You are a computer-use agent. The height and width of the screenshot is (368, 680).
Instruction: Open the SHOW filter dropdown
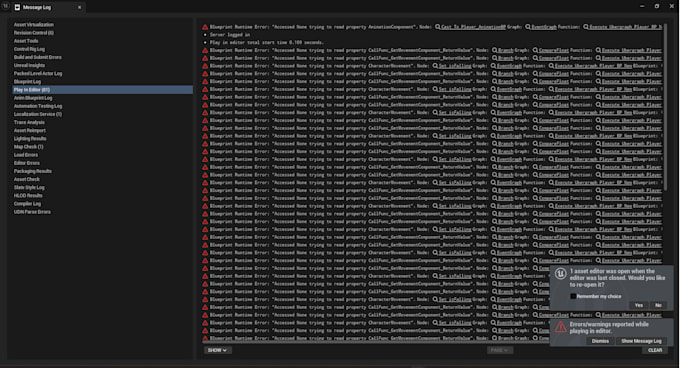[217, 350]
